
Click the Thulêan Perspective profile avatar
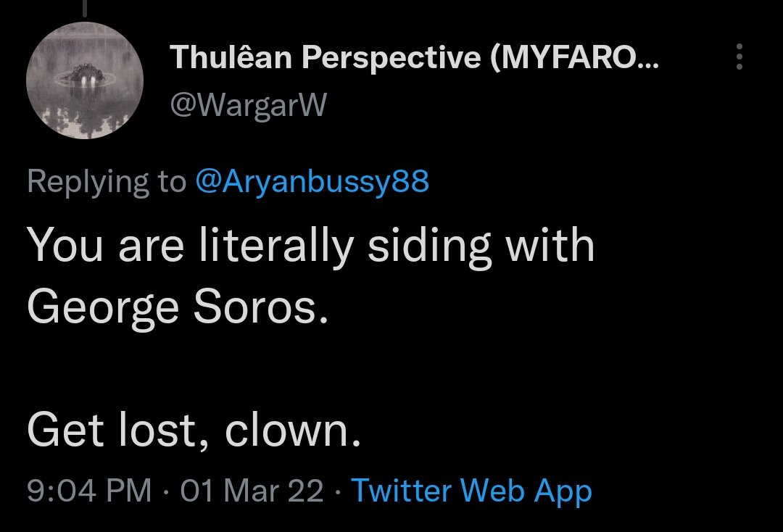pyautogui.click(x=85, y=80)
